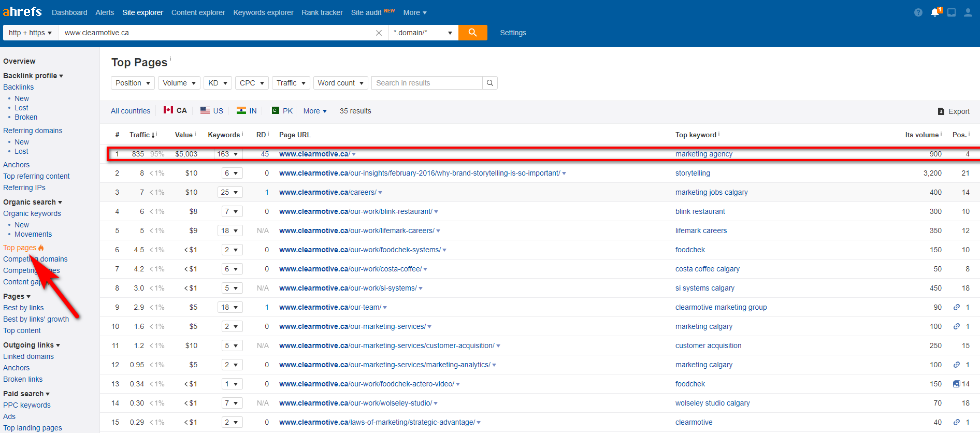Open the http + https protocol dropdown
The image size is (980, 433).
[30, 33]
